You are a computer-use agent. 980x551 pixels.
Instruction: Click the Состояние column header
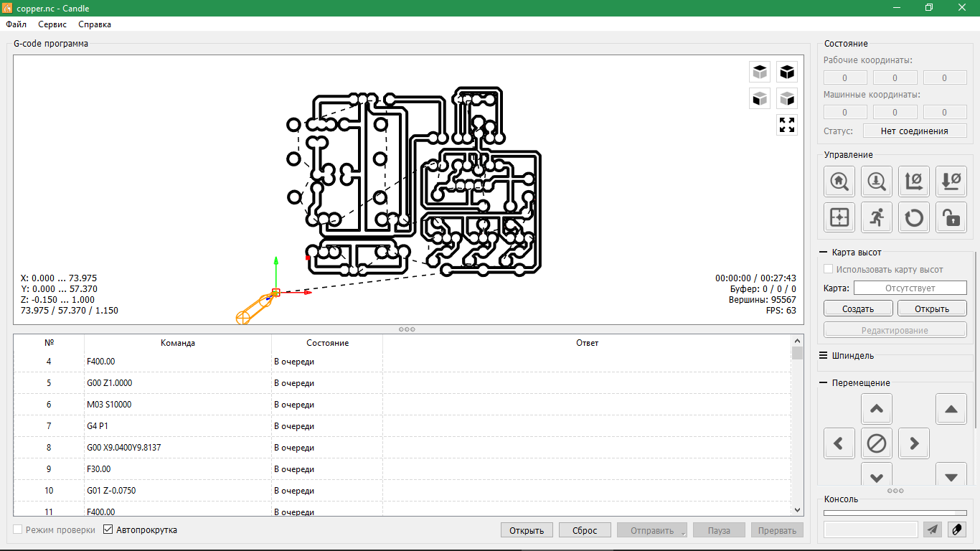(x=327, y=343)
